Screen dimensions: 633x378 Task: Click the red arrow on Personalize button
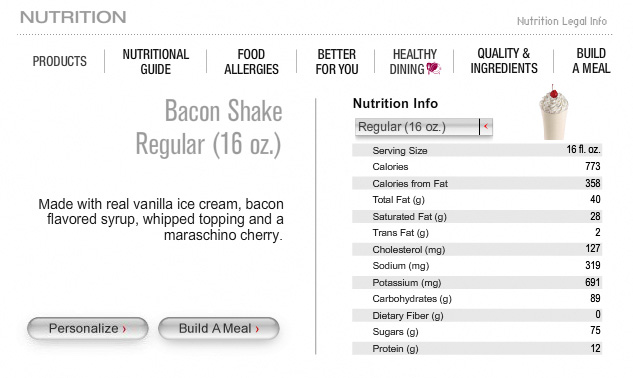click(x=124, y=329)
